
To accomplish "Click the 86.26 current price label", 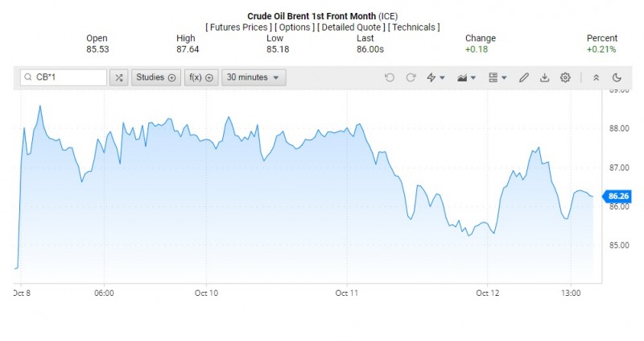I will click(x=617, y=196).
